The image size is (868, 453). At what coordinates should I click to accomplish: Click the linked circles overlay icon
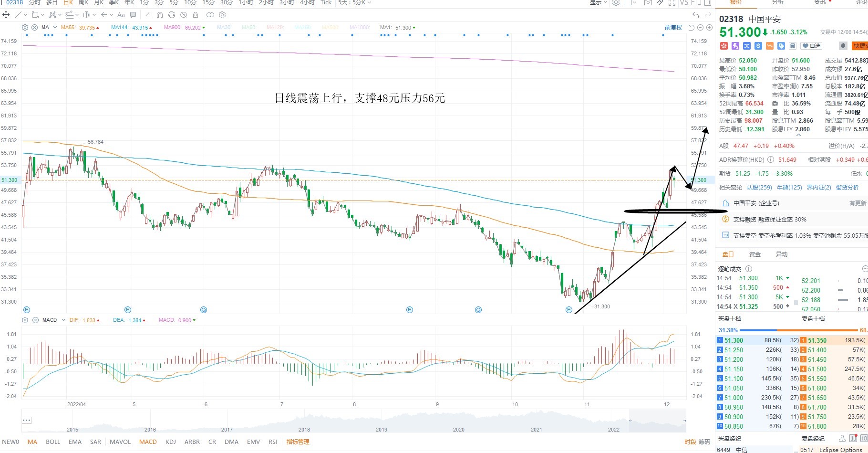tap(210, 15)
